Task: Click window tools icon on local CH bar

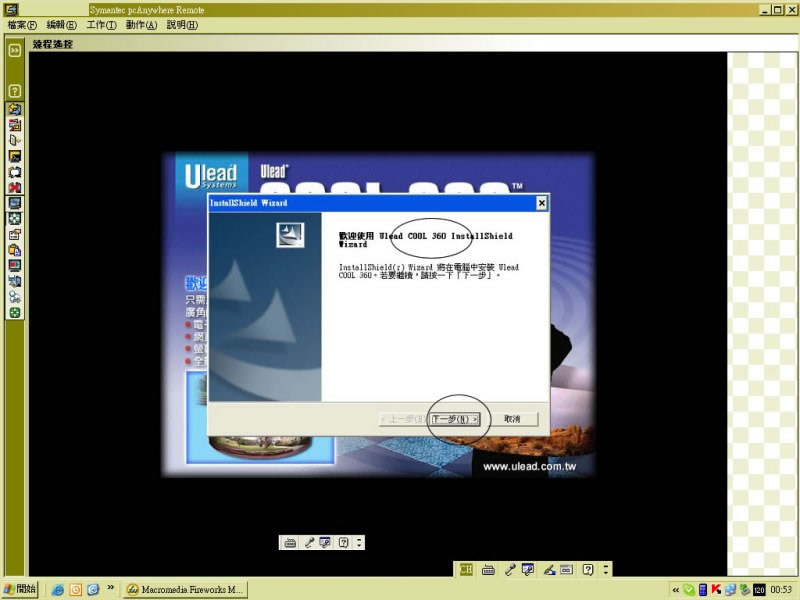Action: 528,569
